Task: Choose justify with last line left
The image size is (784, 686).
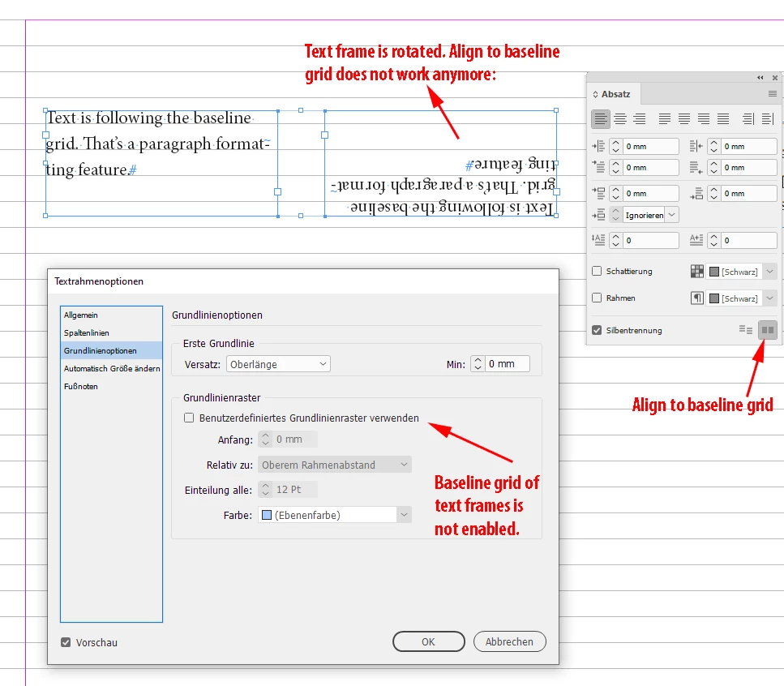Action: pyautogui.click(x=665, y=119)
